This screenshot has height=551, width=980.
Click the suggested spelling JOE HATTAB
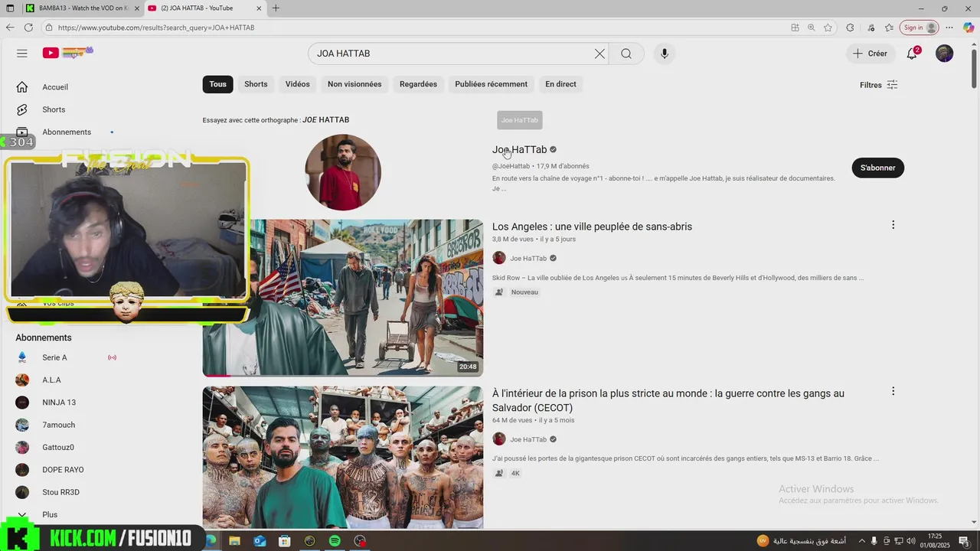coord(325,120)
